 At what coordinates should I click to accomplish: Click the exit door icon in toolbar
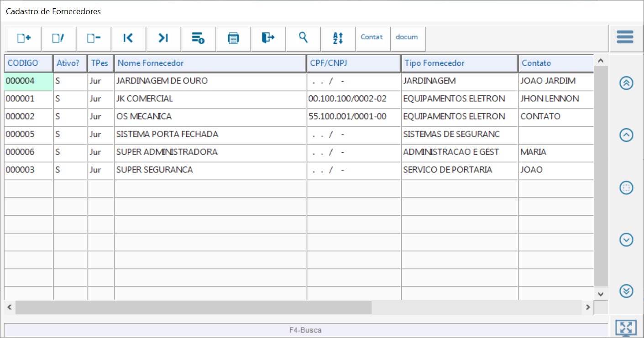[x=268, y=38]
